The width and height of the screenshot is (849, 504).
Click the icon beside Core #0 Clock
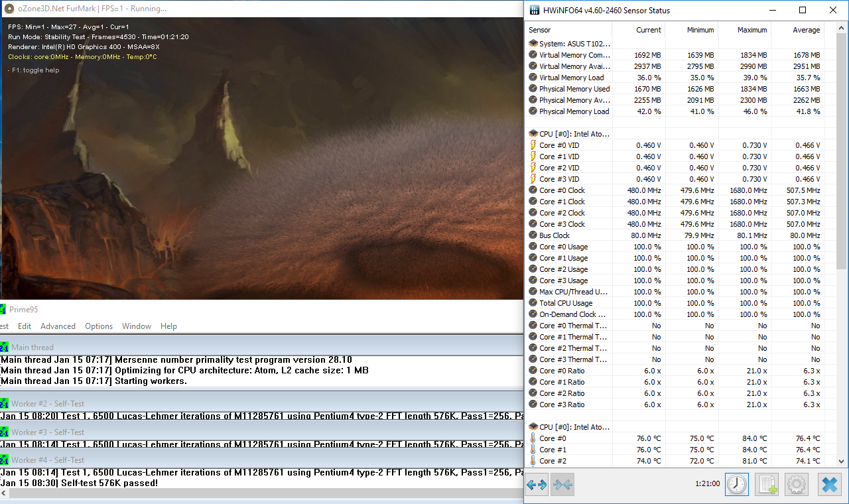tap(533, 190)
